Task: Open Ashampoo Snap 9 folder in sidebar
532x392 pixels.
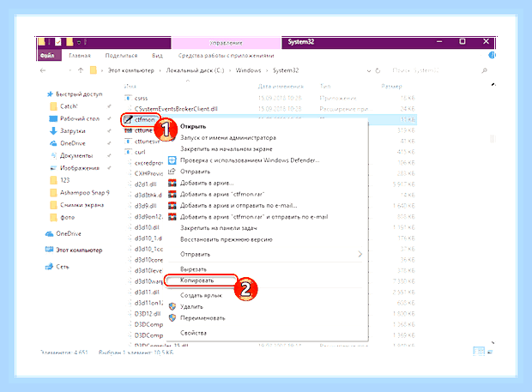Action: coord(85,193)
